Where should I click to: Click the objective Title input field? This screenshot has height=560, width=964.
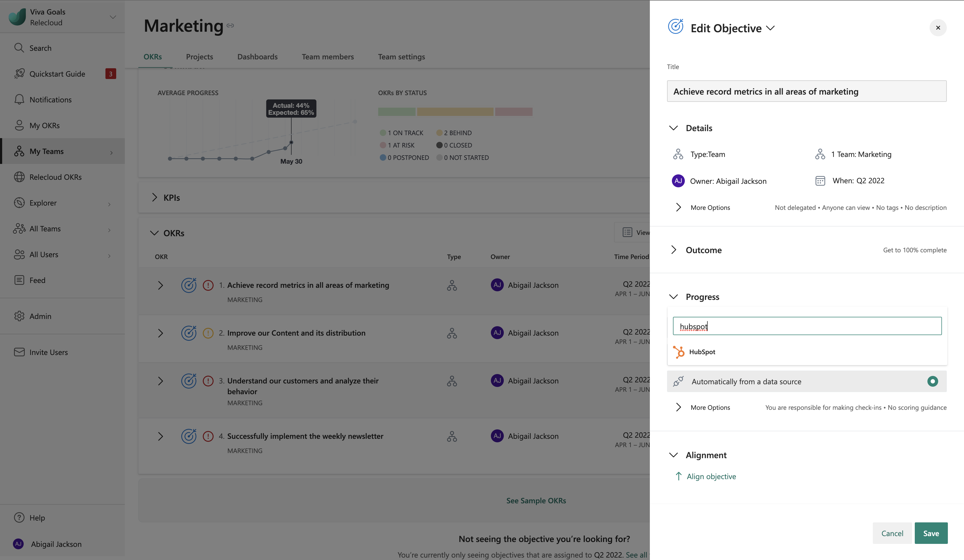[806, 91]
